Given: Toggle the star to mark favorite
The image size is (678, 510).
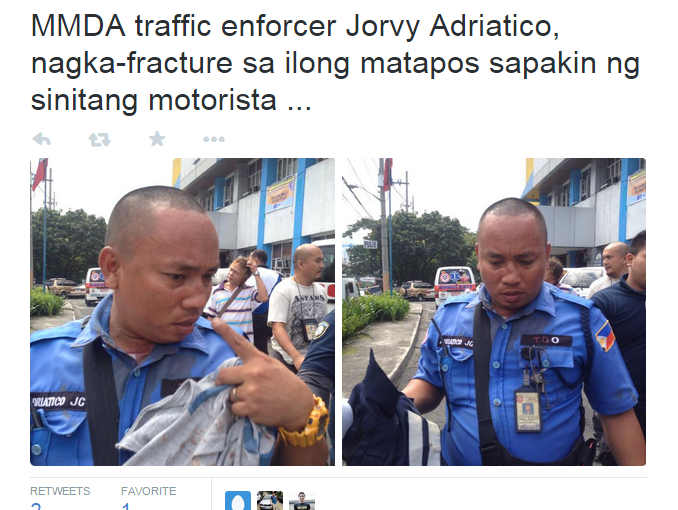Looking at the screenshot, I should coord(157,139).
